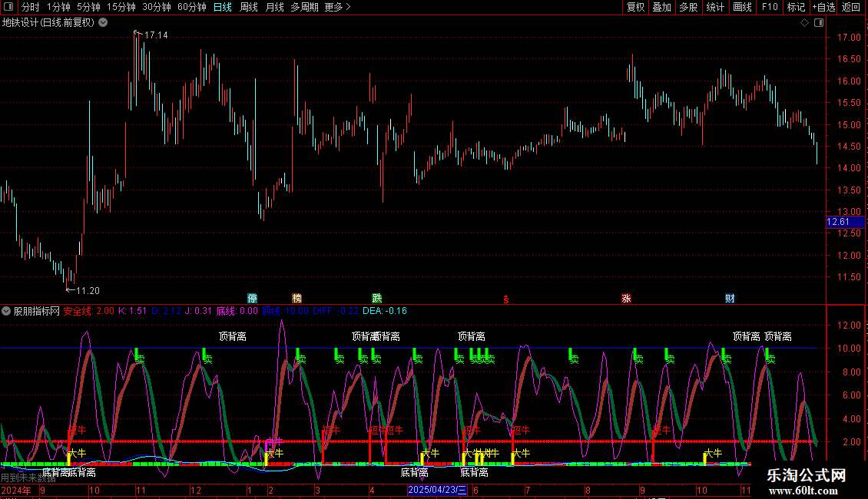
Task: Select the 30分钟 period tab
Action: click(x=156, y=7)
